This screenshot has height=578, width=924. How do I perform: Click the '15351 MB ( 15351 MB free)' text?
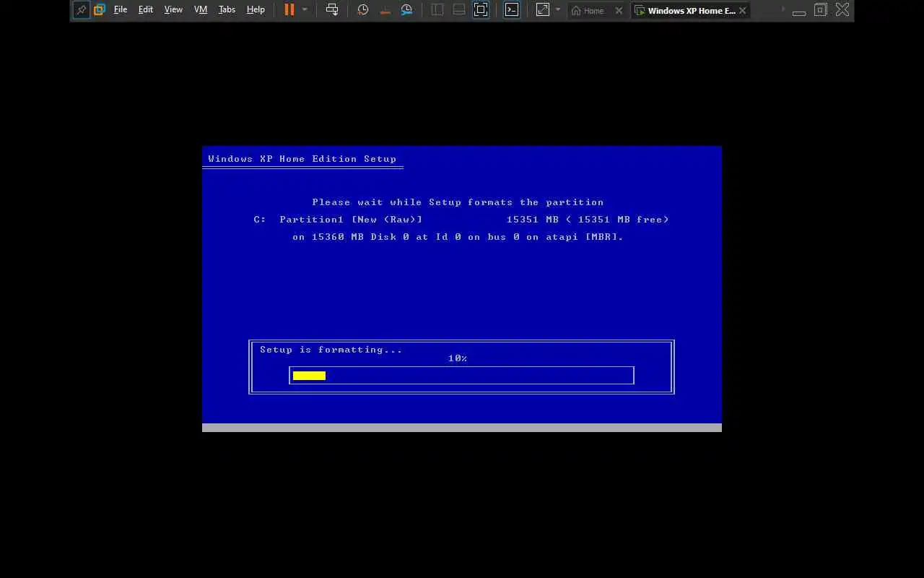[x=588, y=220]
